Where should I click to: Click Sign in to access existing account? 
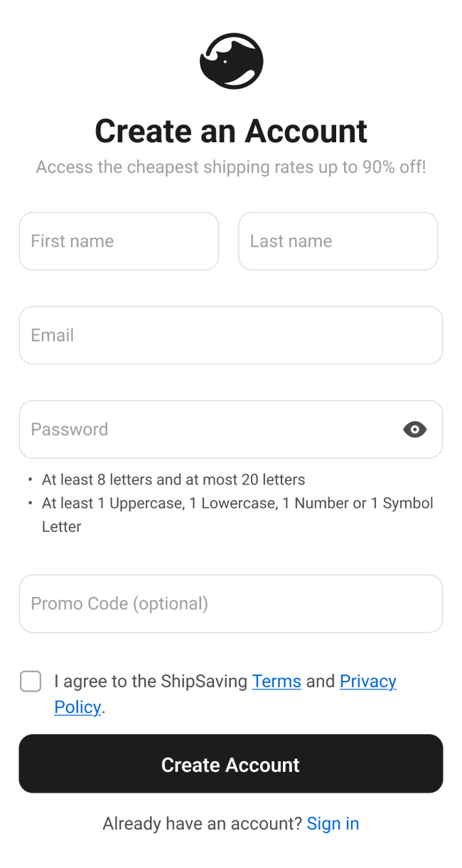tap(333, 823)
